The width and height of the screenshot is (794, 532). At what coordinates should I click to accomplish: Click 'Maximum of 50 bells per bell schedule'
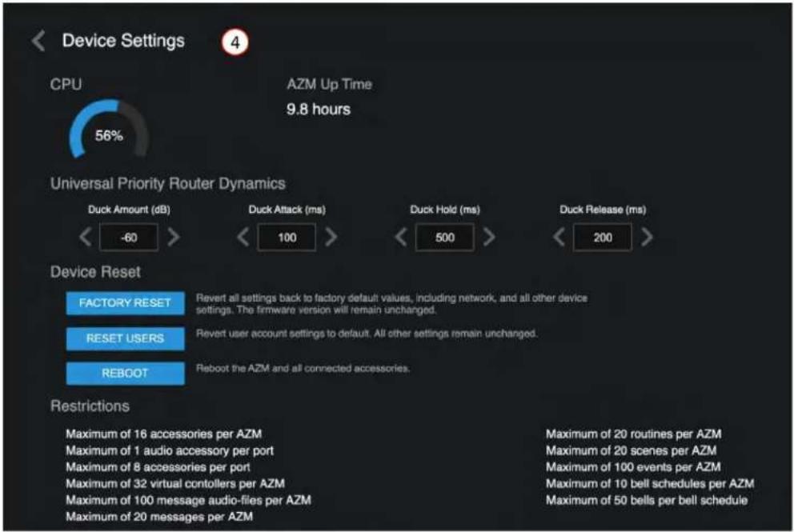coord(647,500)
